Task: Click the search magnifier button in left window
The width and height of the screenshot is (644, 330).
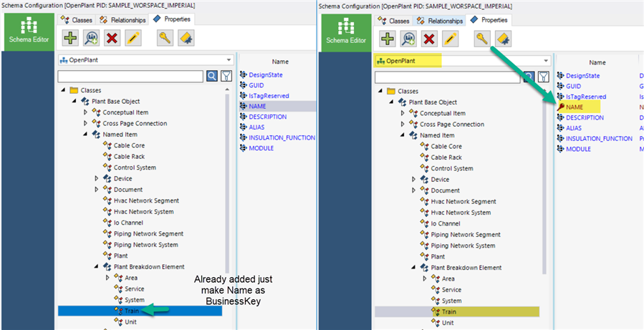Action: (212, 76)
